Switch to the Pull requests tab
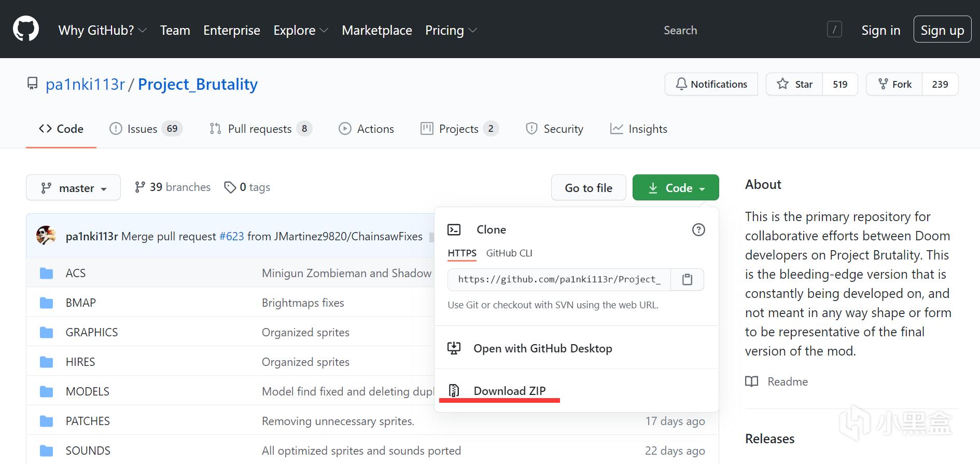 click(x=260, y=129)
